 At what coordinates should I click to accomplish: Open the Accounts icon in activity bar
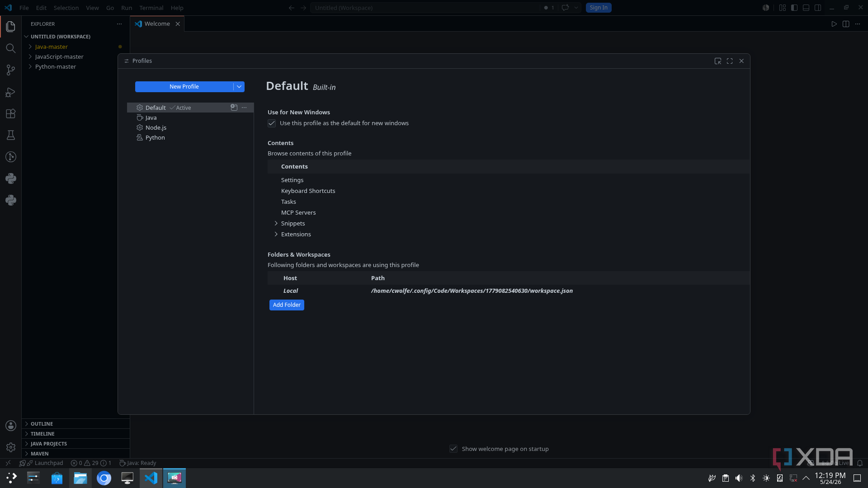(x=11, y=426)
